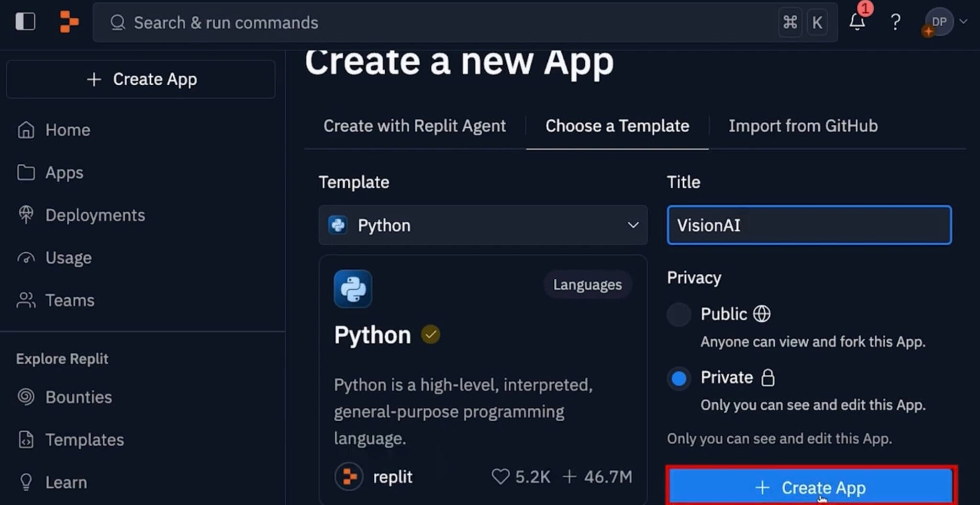Image resolution: width=980 pixels, height=505 pixels.
Task: Click the plus forks count icon
Action: click(569, 476)
